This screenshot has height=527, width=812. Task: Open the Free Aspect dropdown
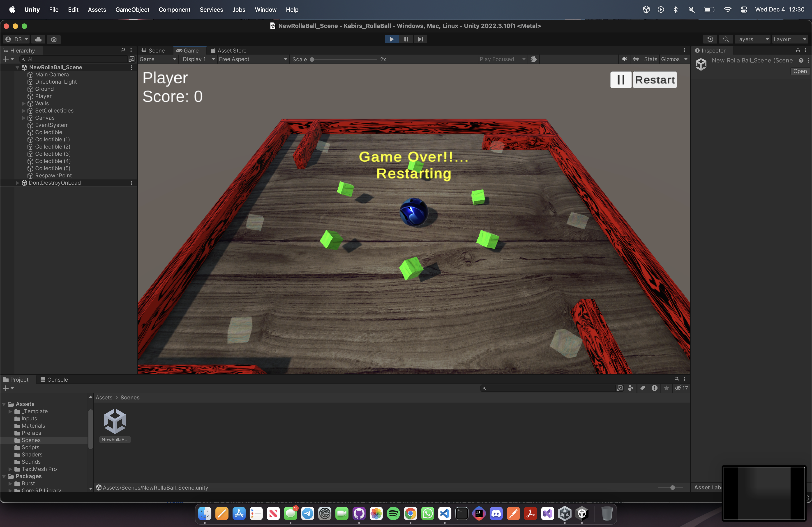253,59
